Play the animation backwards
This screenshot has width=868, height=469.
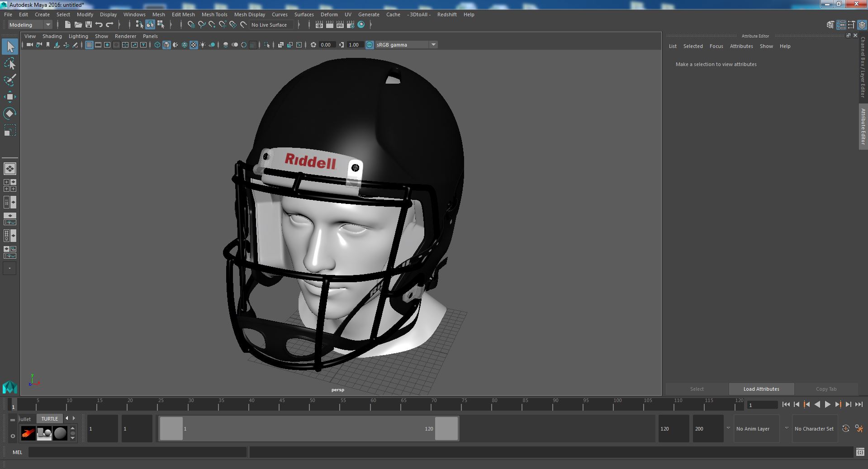tap(817, 405)
